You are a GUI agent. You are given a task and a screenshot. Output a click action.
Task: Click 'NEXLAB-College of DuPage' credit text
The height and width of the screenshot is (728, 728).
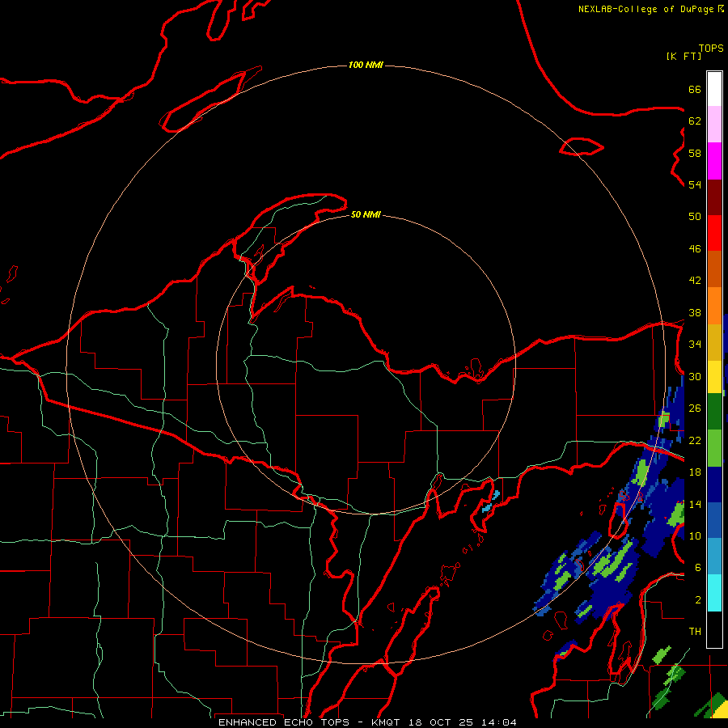(647, 9)
